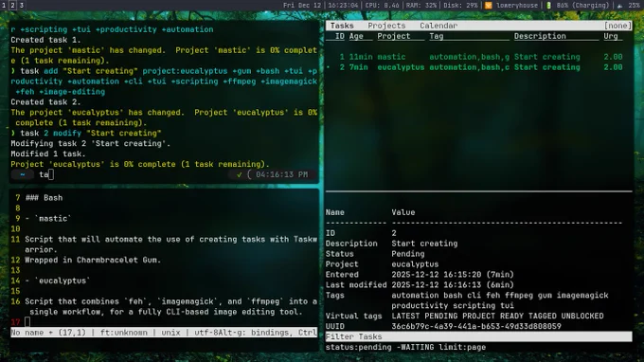Click the Last modified value 2025-12-12 16:16:13
Screen dimensions: 644x362
click(437, 284)
